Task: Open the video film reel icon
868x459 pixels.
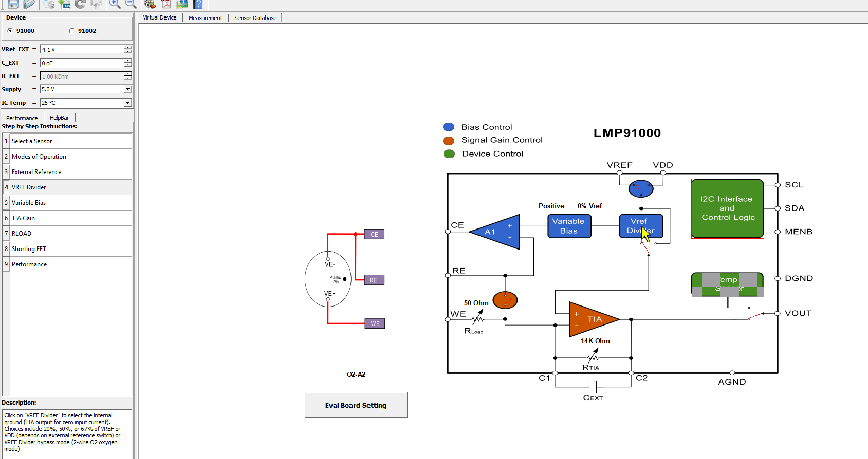Action: tap(150, 4)
